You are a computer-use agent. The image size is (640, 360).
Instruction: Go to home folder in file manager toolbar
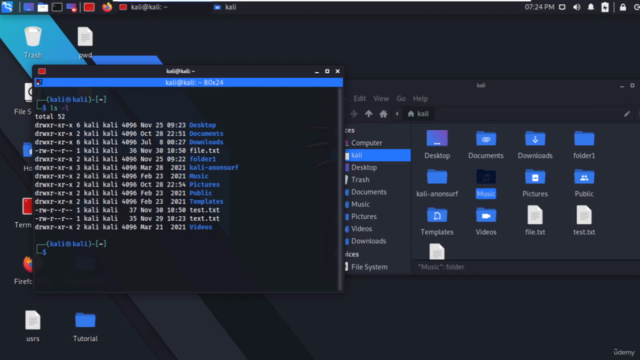383,114
